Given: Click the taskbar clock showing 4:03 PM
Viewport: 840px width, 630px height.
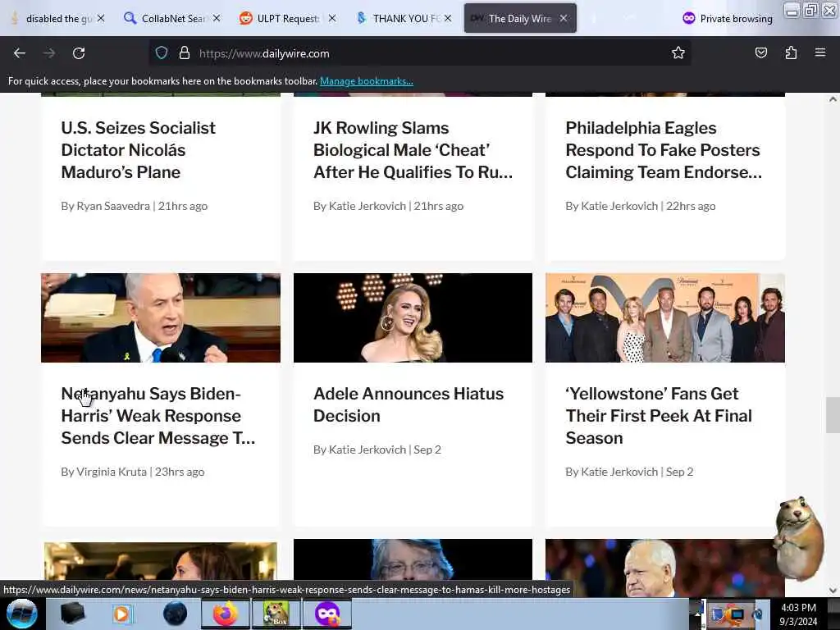Looking at the screenshot, I should 798,614.
